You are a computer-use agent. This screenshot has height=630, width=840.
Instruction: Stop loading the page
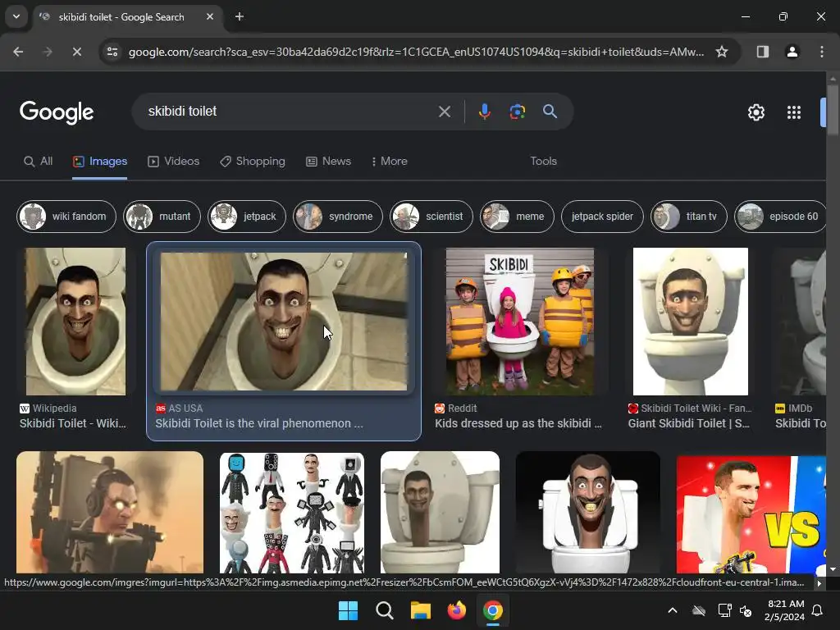76,52
